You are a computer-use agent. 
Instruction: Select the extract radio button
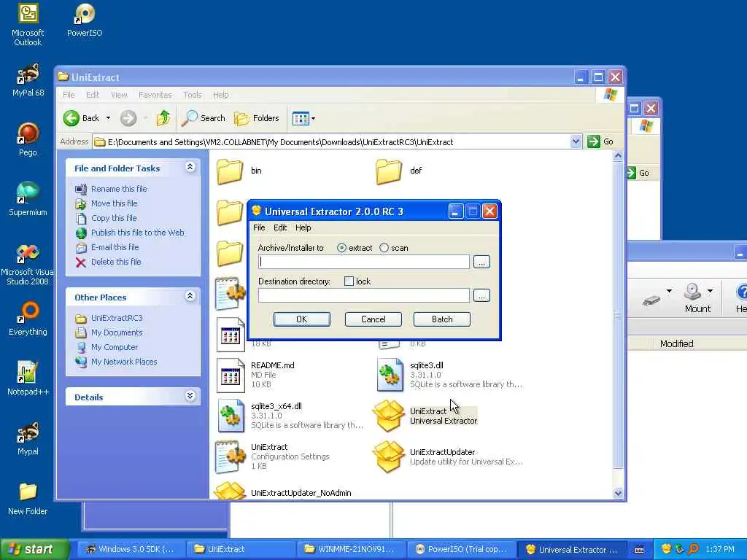pyautogui.click(x=341, y=248)
